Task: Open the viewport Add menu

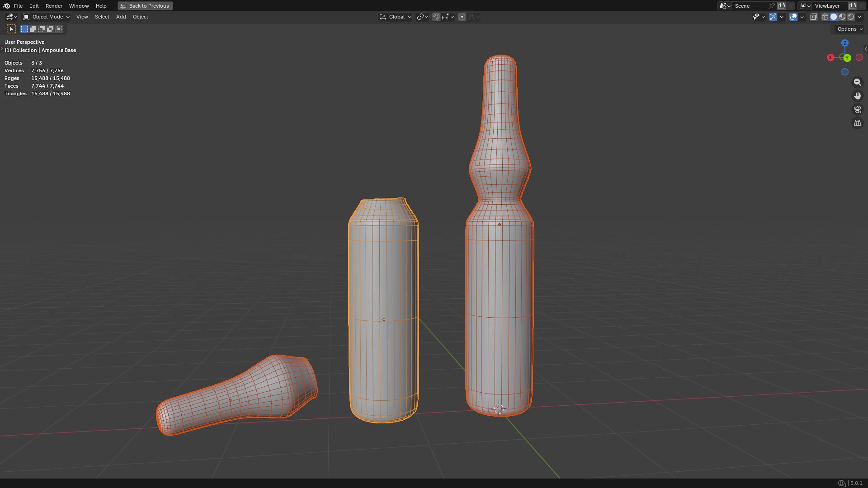Action: [x=121, y=17]
